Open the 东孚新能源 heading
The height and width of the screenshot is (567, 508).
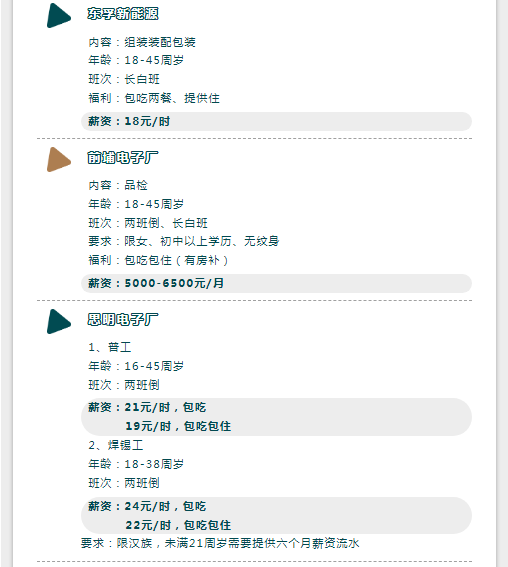pyautogui.click(x=123, y=14)
